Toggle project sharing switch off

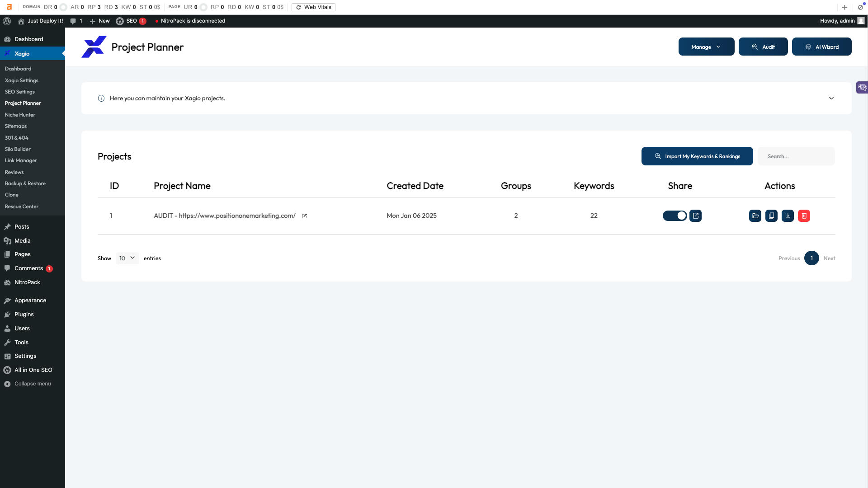point(675,216)
